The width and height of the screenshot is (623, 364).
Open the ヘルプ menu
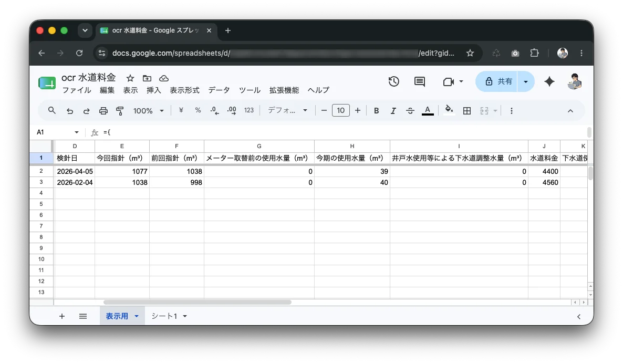click(318, 90)
